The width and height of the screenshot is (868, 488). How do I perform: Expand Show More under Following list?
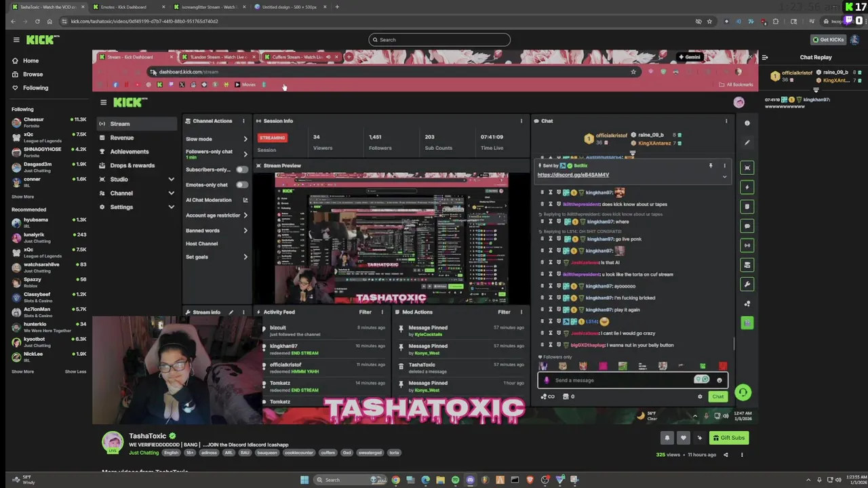coord(22,197)
